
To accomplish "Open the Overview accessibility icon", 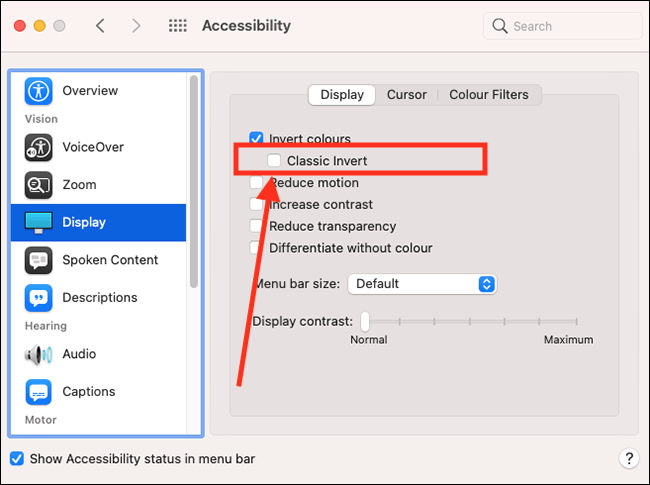I will (x=38, y=90).
